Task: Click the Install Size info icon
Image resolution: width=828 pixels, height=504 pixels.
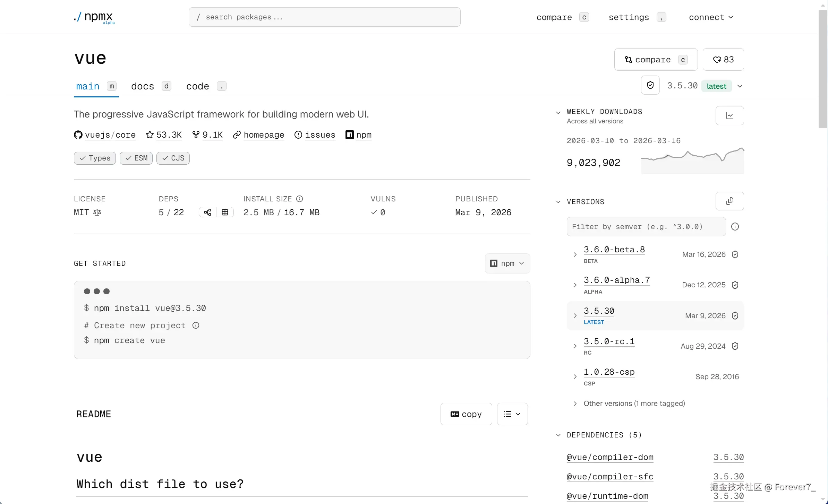Action: click(299, 199)
